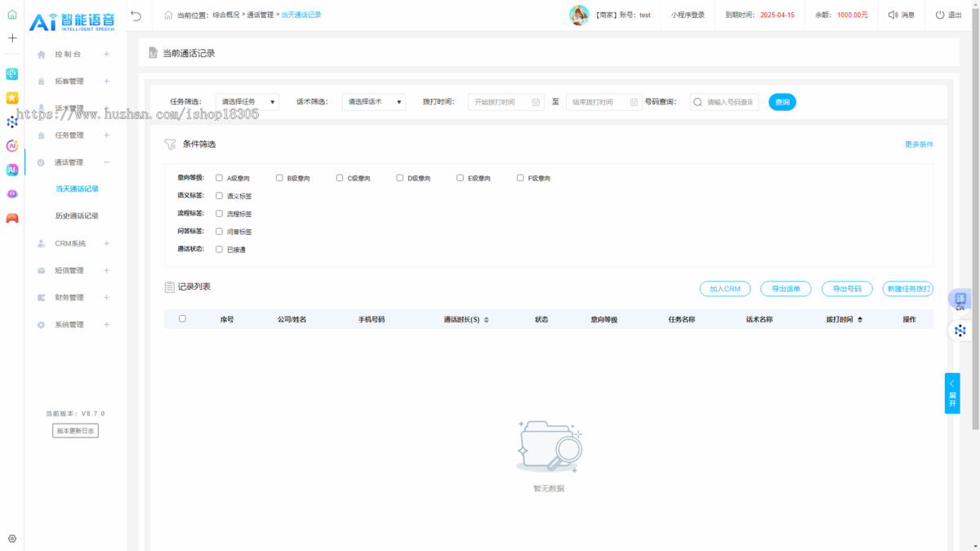The width and height of the screenshot is (980, 551).
Task: Click the 加入CRM button
Action: tap(725, 289)
